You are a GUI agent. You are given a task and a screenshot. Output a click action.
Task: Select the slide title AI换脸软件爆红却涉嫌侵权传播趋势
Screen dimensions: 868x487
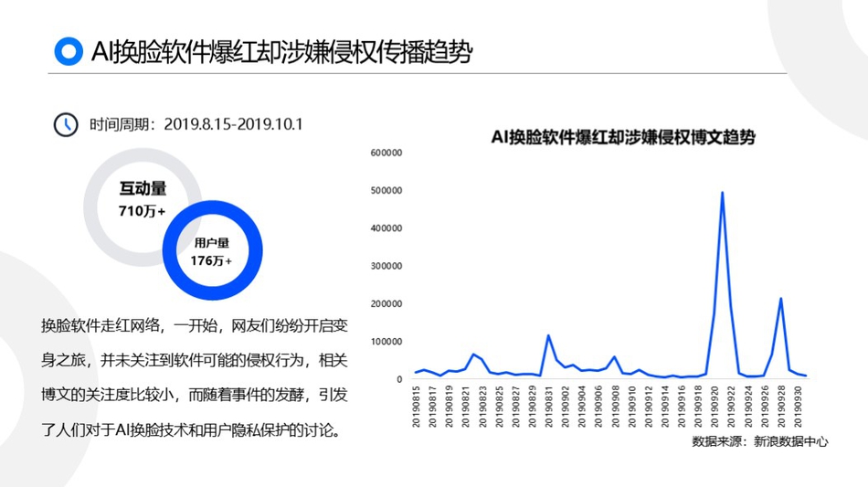point(281,52)
